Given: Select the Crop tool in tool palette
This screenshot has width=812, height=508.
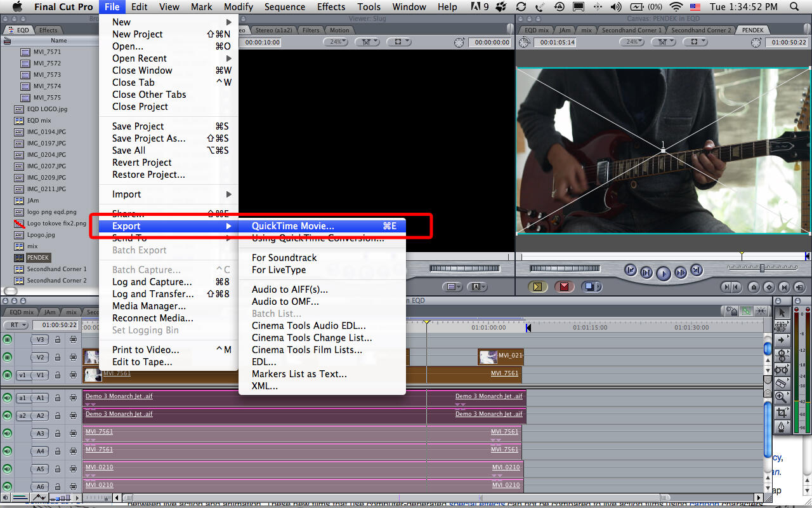Looking at the screenshot, I should (x=782, y=412).
